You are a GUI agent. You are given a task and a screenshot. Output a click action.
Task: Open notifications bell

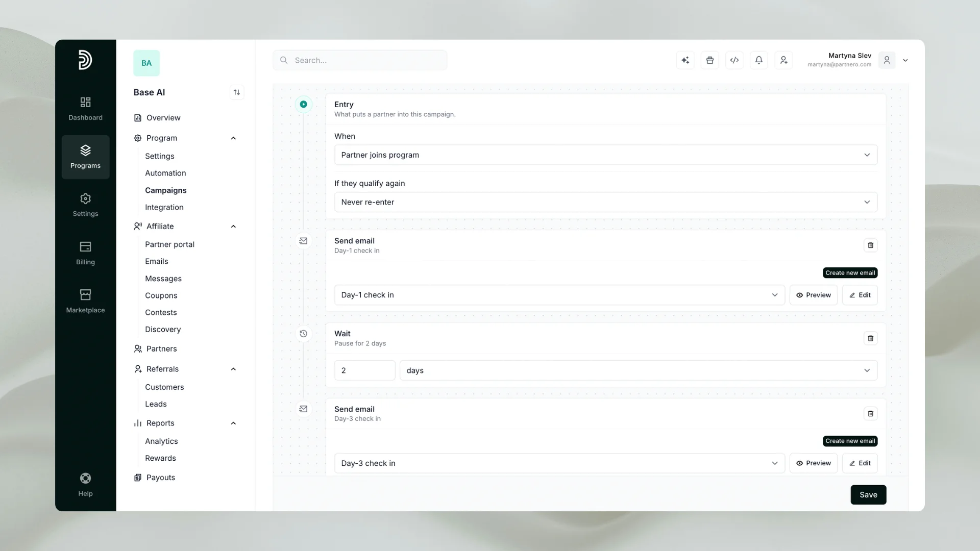click(758, 60)
